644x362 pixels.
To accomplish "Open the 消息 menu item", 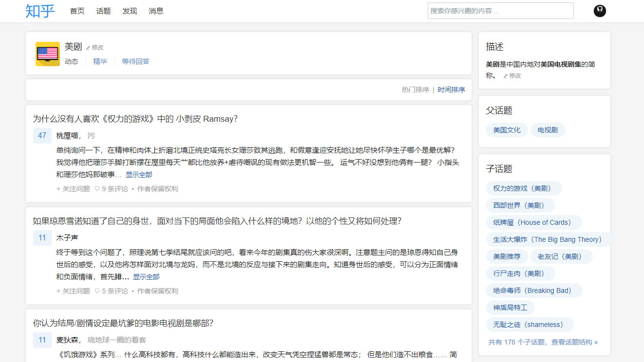I will click(x=156, y=11).
